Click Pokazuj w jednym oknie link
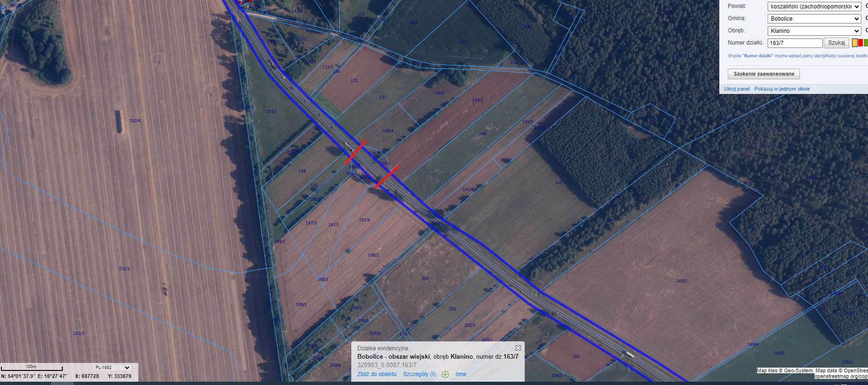868x385 pixels. click(782, 89)
